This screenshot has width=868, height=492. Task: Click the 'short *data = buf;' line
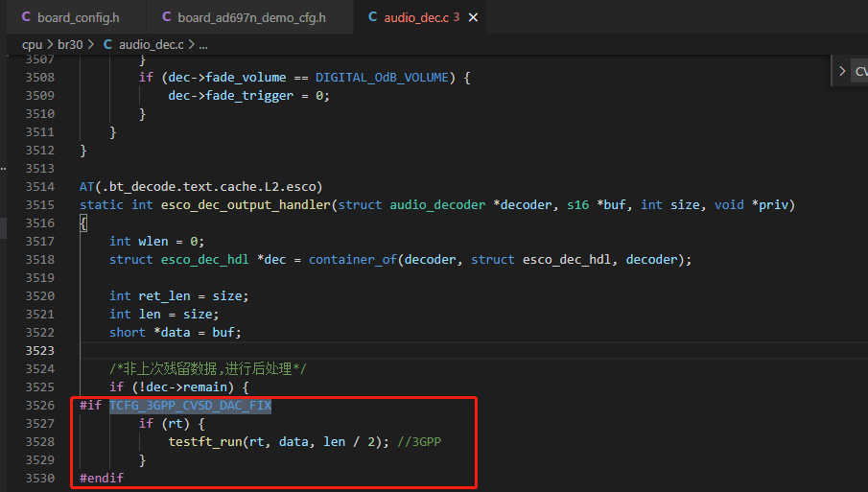(175, 333)
